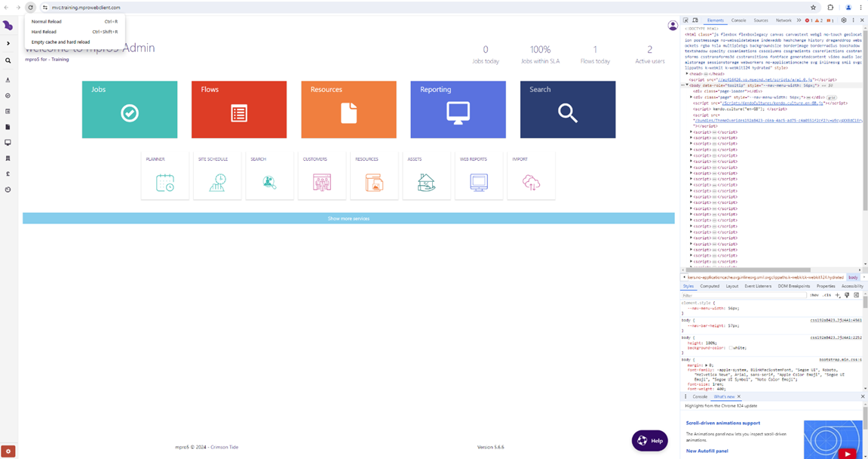Open the Reporting tile

(458, 109)
